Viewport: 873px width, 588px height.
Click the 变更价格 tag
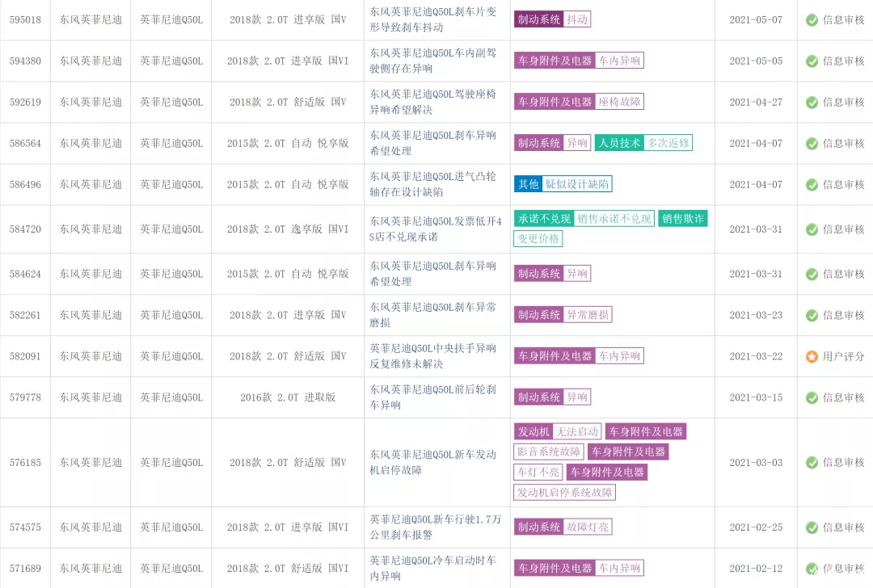[538, 238]
